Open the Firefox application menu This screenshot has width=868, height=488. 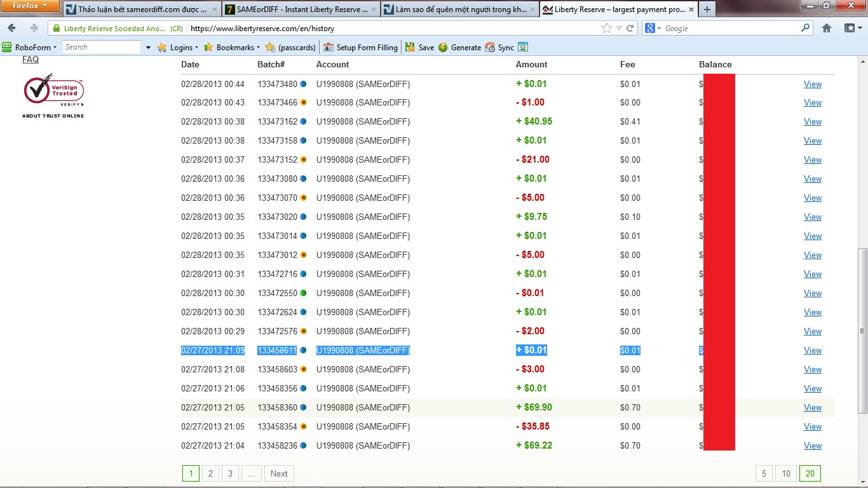coord(31,6)
